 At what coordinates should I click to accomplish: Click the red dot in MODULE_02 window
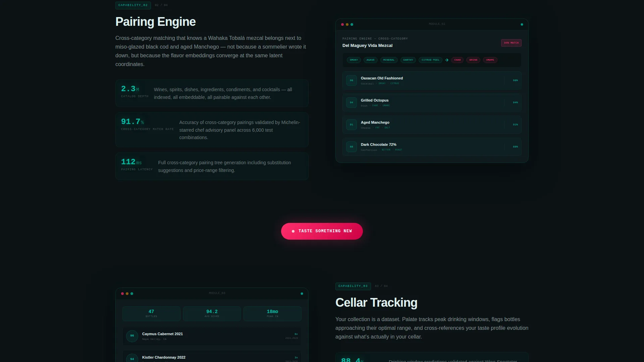(342, 24)
